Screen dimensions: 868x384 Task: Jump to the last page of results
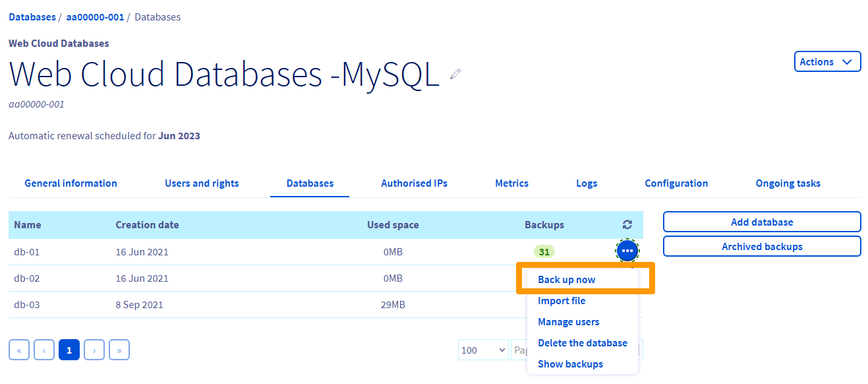click(119, 349)
